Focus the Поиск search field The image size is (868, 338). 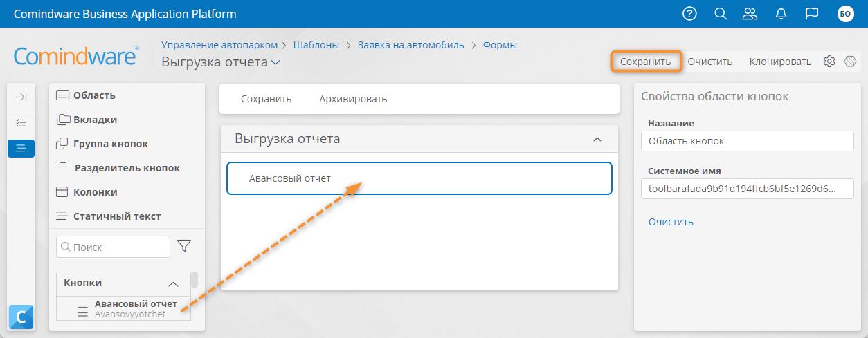click(x=113, y=247)
